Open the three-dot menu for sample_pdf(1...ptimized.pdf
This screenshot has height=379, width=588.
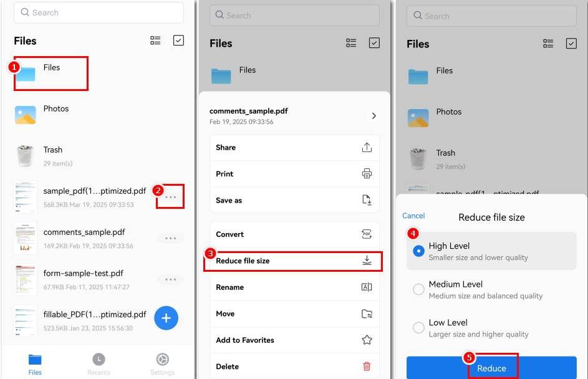click(x=170, y=196)
